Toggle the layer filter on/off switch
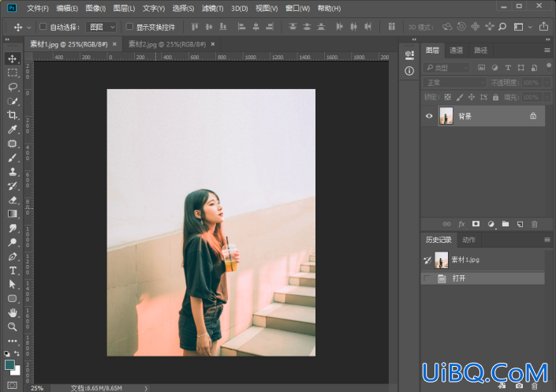 (549, 67)
